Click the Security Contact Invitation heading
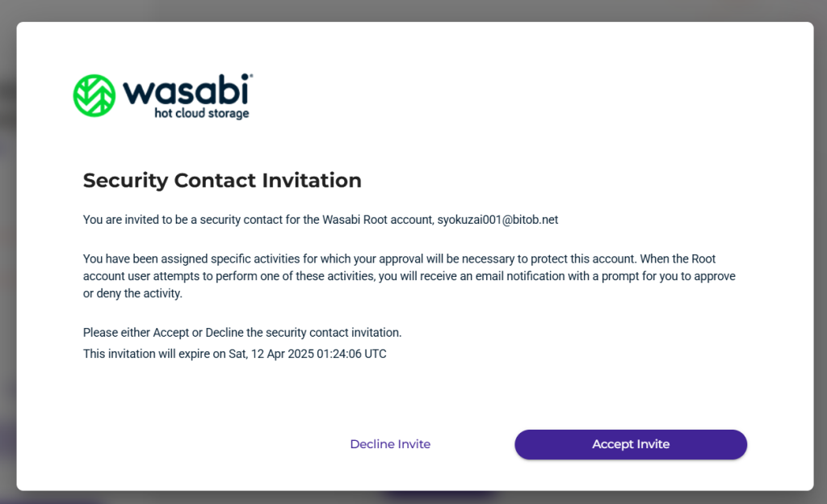The height and width of the screenshot is (504, 827). tap(222, 180)
